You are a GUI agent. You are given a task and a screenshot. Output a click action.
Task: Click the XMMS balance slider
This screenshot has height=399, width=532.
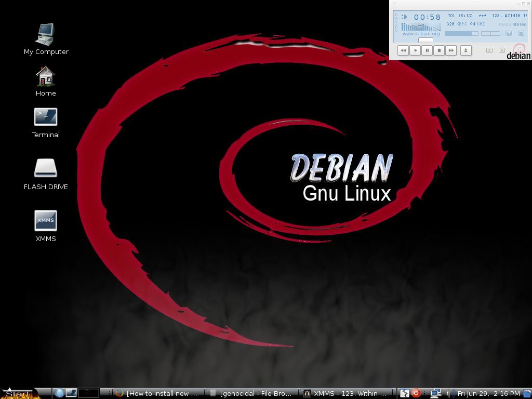click(490, 33)
